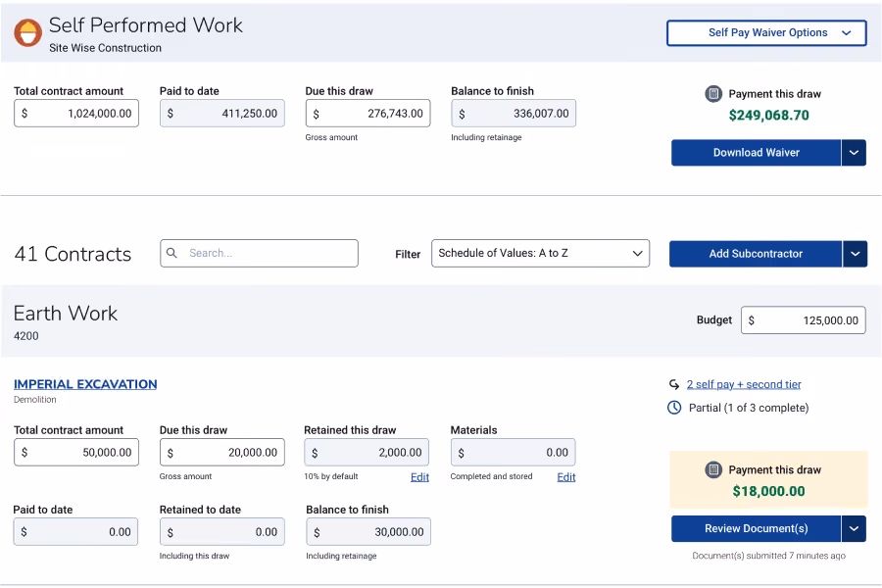The image size is (882, 588).
Task: Edit the retained this draw percentage
Action: [x=419, y=477]
